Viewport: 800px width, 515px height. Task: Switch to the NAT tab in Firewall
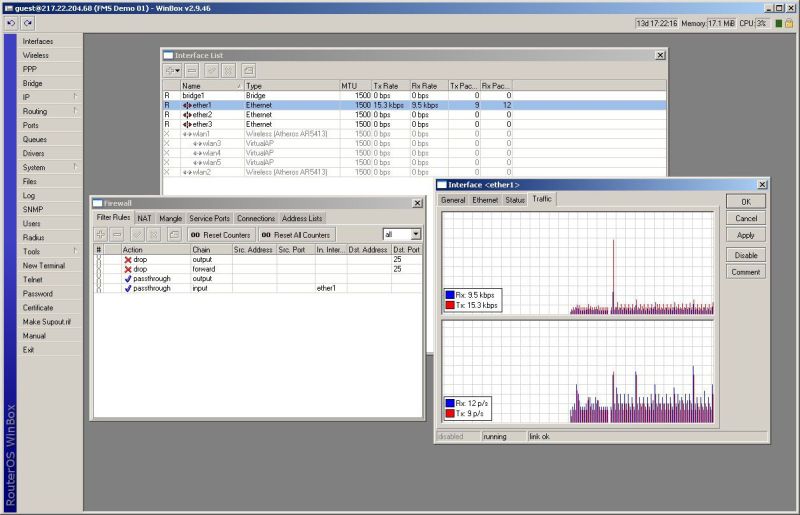145,218
